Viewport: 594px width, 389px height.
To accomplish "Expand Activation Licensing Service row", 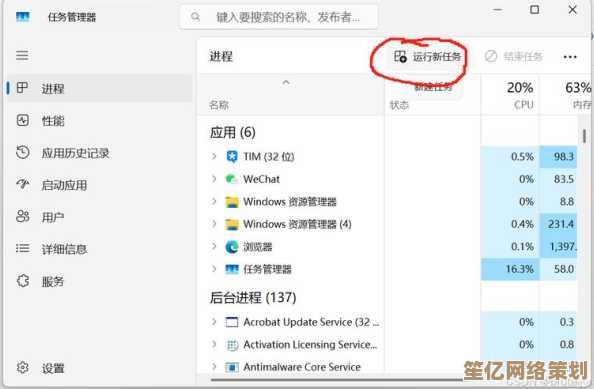I will pos(214,344).
